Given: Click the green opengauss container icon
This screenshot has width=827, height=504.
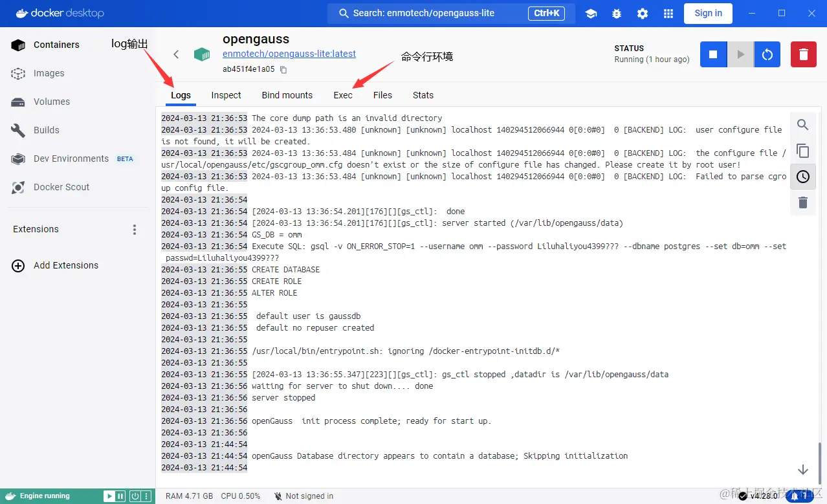Looking at the screenshot, I should click(202, 54).
